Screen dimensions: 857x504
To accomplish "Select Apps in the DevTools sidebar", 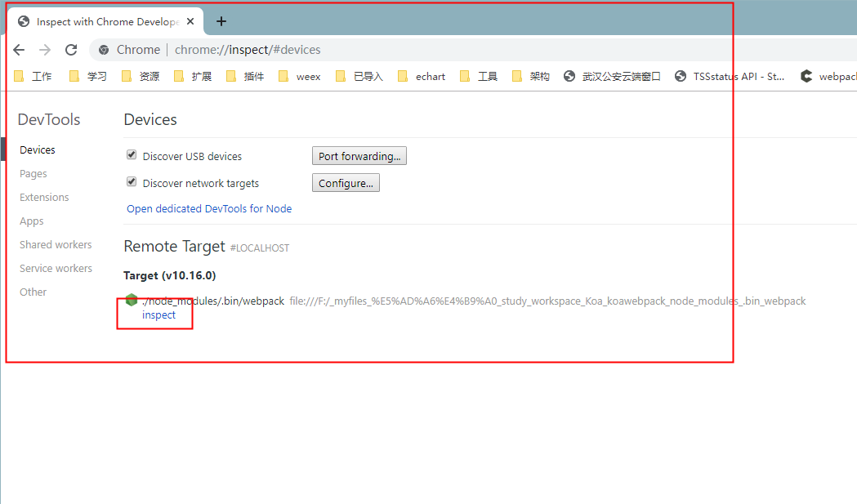I will coord(32,221).
